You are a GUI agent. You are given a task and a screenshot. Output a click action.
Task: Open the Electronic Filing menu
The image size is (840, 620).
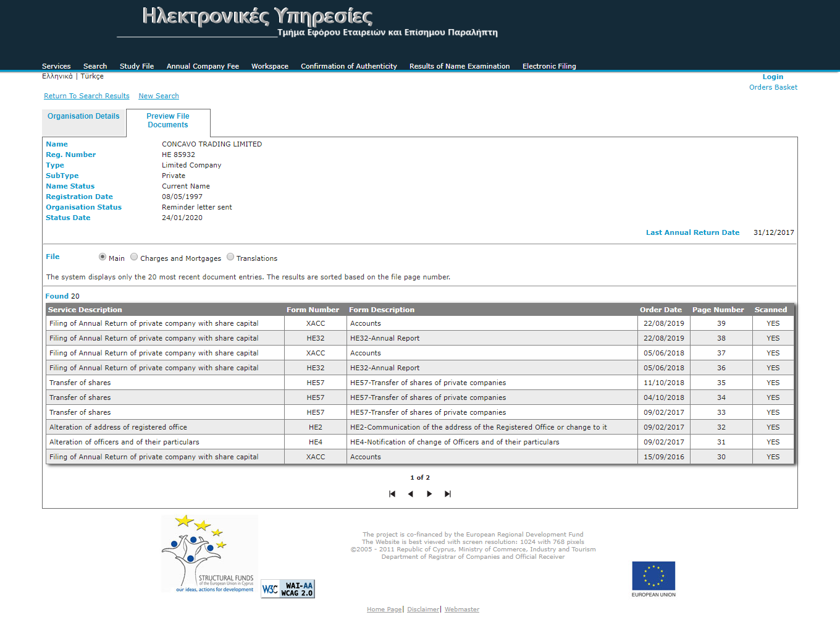point(549,66)
